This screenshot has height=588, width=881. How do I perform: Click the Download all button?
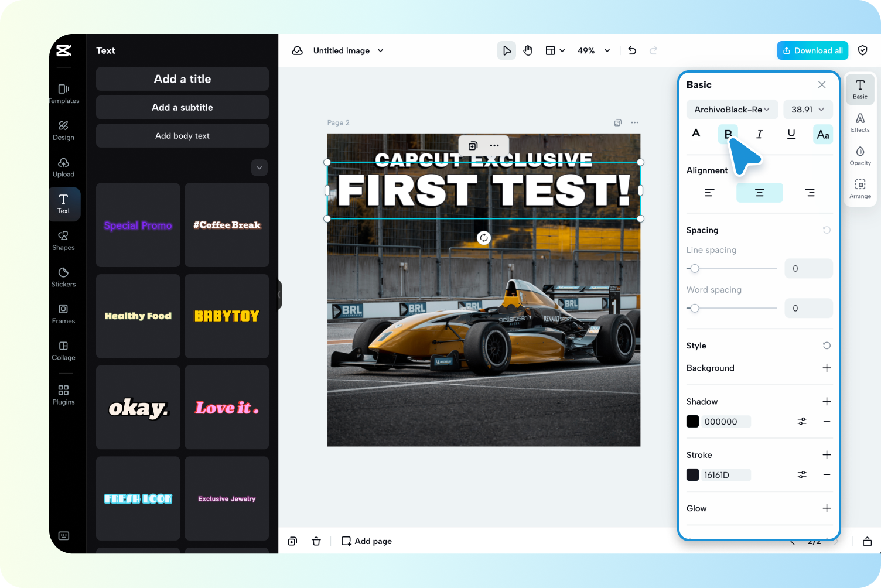click(x=812, y=50)
